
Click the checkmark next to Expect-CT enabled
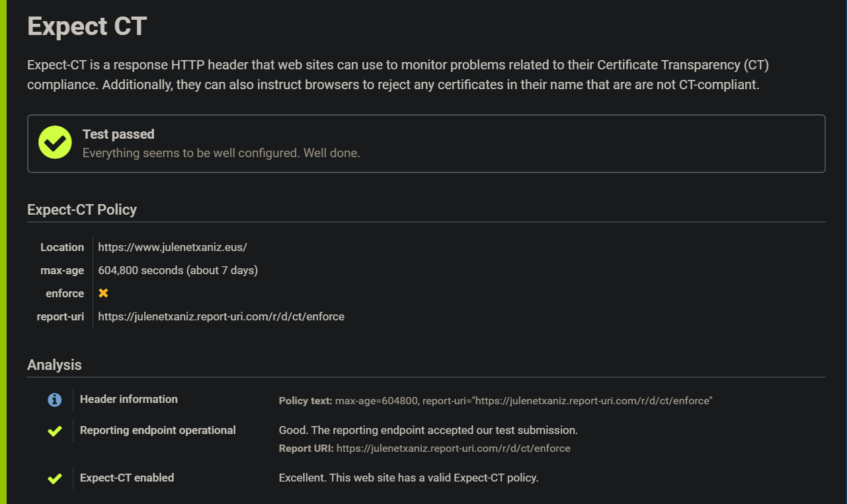(x=55, y=478)
